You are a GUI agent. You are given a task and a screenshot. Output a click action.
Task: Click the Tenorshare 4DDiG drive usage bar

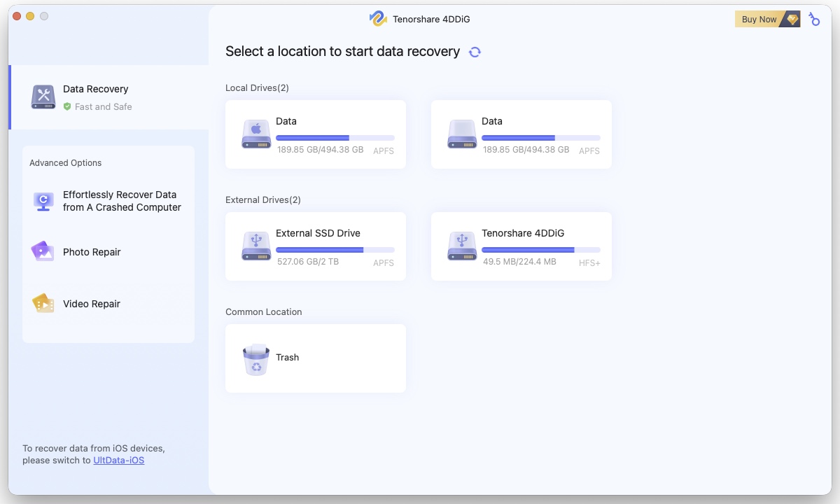(541, 250)
